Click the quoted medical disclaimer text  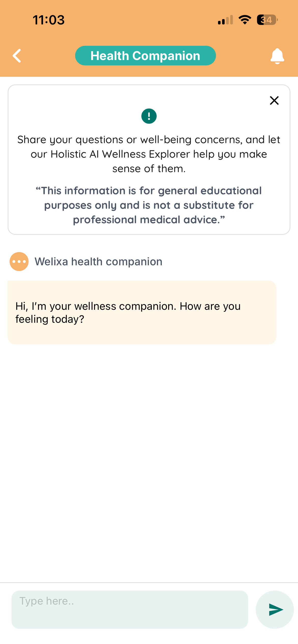point(149,205)
